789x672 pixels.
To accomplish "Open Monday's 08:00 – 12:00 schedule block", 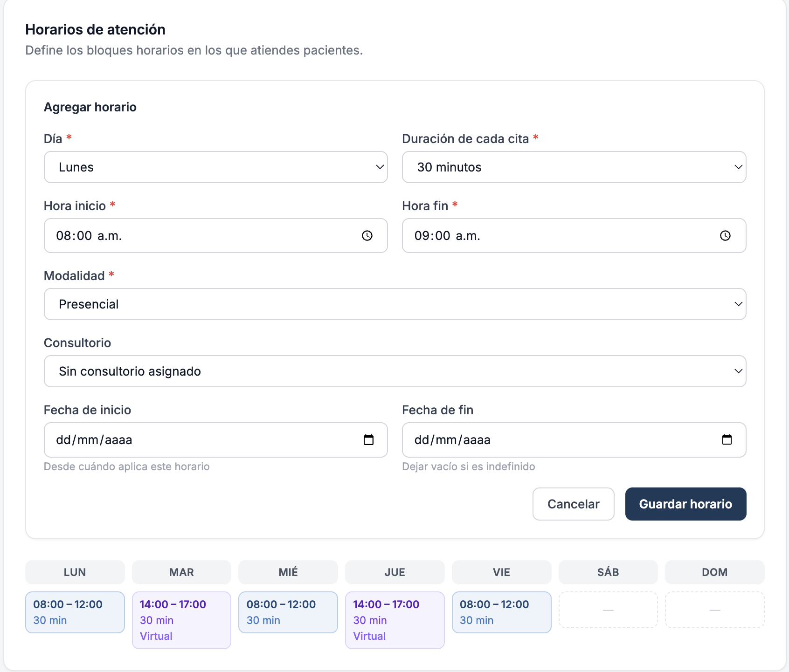I will pyautogui.click(x=75, y=612).
